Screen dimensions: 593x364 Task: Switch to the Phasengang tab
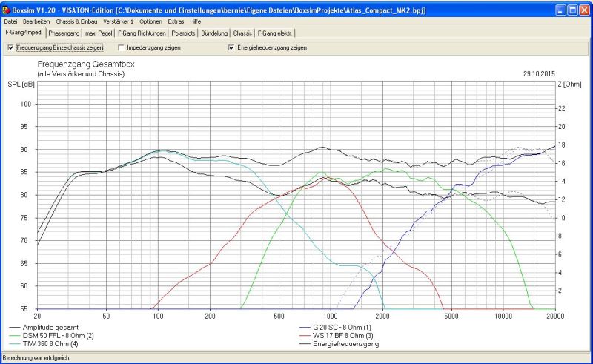pos(64,33)
